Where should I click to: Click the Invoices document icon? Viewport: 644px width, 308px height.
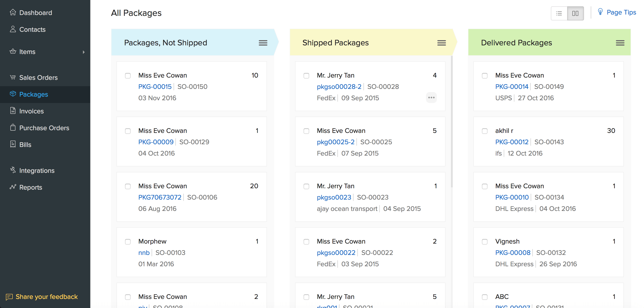pyautogui.click(x=13, y=111)
